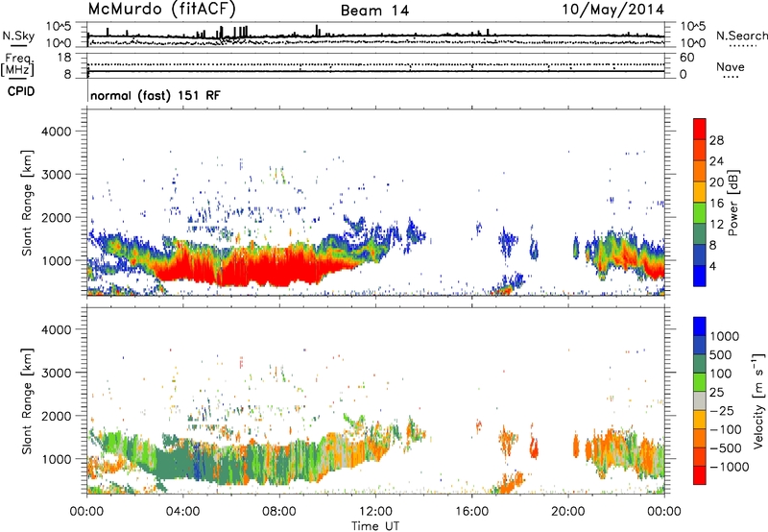Click the "12:00" time axis tick
This screenshot has height=532, width=768.
point(375,512)
